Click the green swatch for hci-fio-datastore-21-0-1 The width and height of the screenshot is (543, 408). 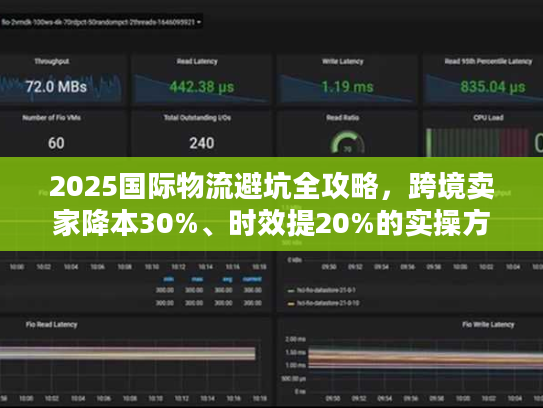click(x=291, y=291)
